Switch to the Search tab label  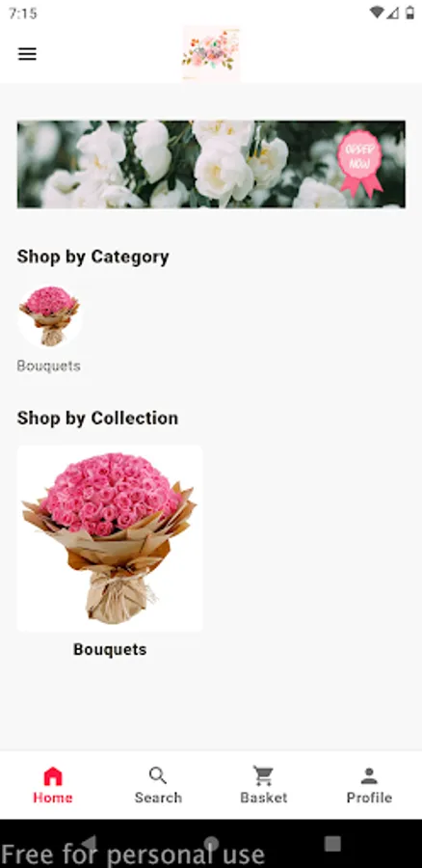158,798
